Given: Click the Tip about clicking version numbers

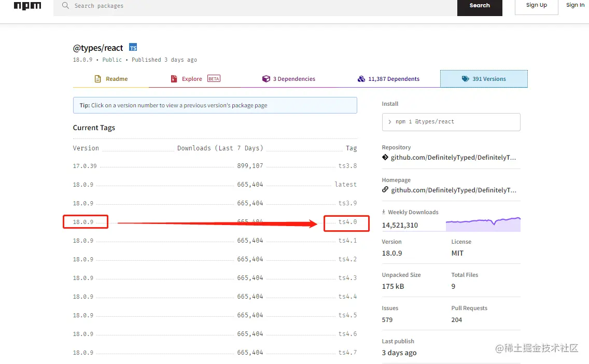Looking at the screenshot, I should pos(215,105).
